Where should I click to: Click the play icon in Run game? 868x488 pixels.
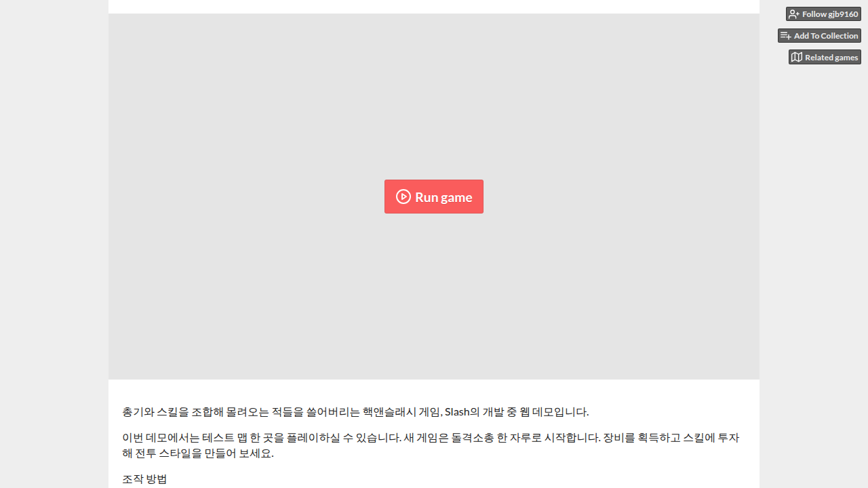point(403,197)
